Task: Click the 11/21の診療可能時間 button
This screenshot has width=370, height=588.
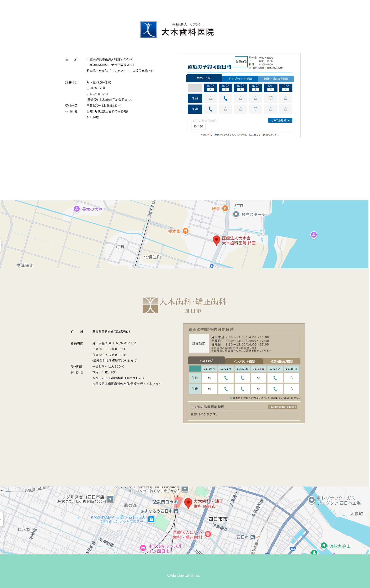Action: click(x=283, y=407)
